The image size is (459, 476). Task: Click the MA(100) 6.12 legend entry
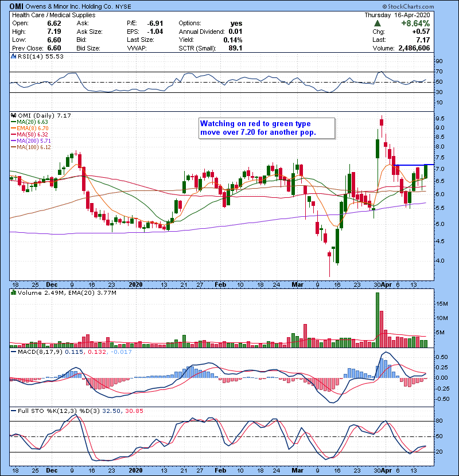(x=30, y=147)
